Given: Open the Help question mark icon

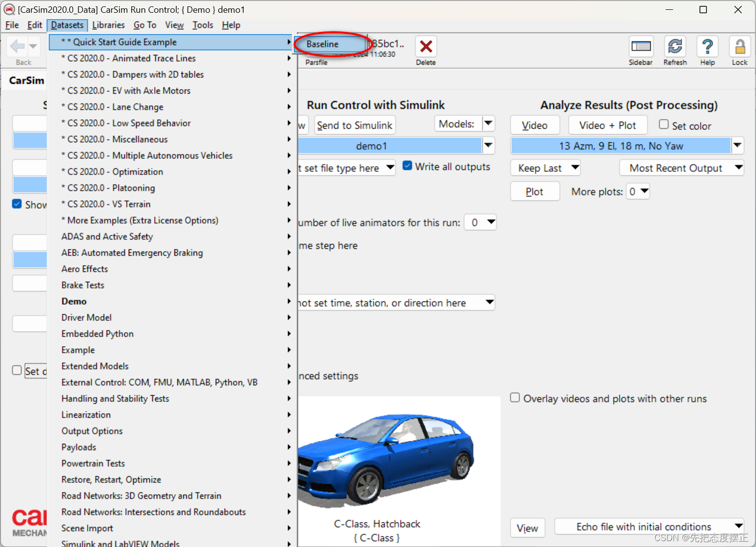Looking at the screenshot, I should click(707, 47).
